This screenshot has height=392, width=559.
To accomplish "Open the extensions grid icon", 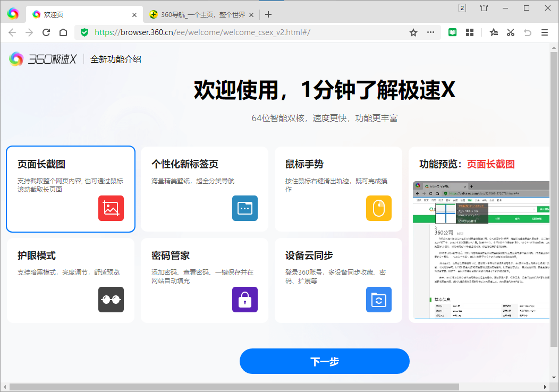I will point(470,32).
